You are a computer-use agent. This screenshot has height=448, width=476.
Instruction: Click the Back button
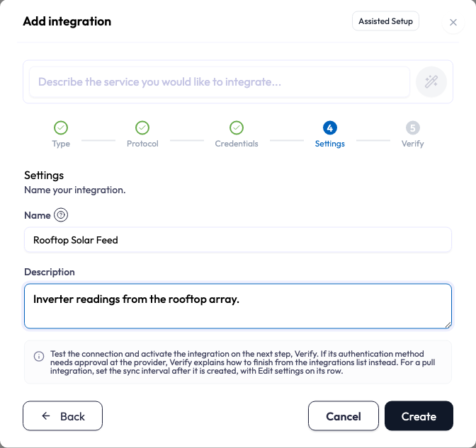point(62,416)
